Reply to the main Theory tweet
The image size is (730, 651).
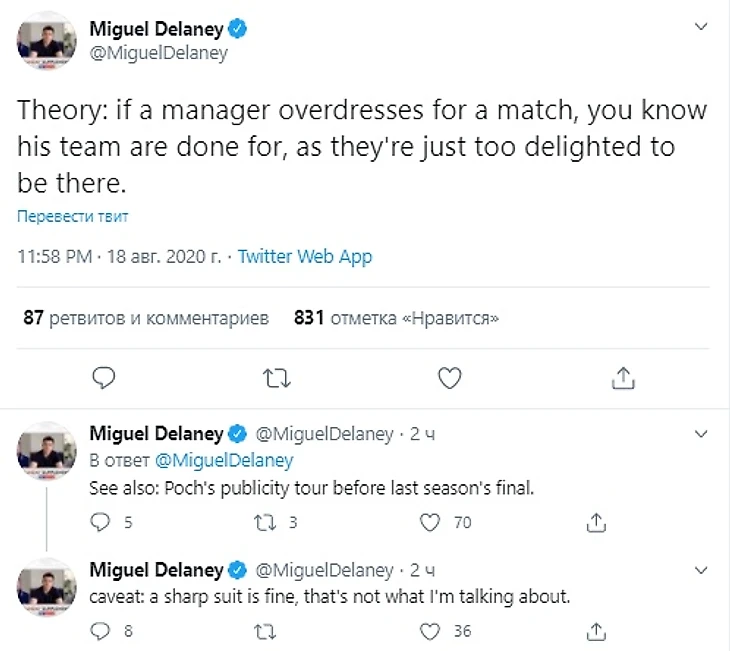pos(105,377)
